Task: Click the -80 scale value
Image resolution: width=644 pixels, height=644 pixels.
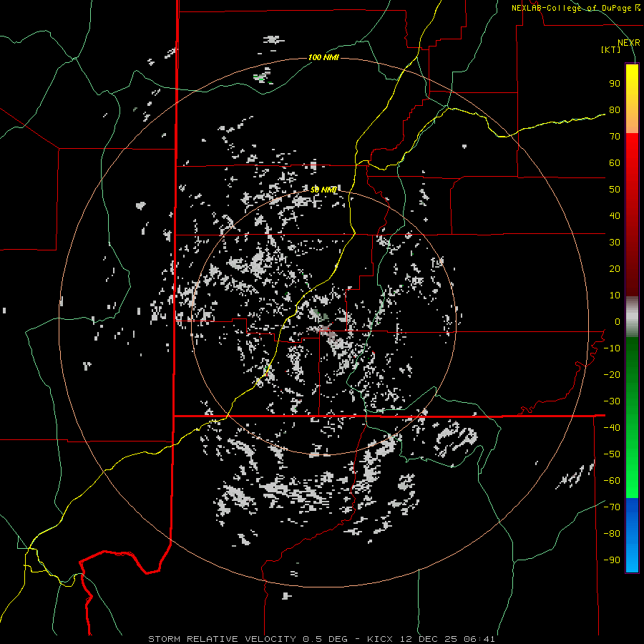Action: coord(612,534)
